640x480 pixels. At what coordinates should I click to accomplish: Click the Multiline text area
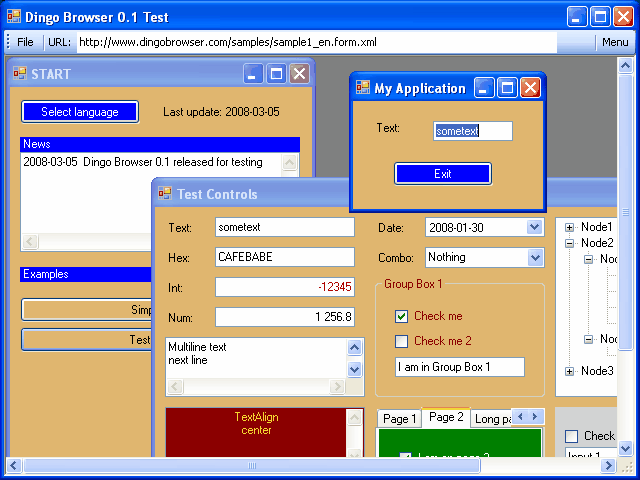[256, 358]
